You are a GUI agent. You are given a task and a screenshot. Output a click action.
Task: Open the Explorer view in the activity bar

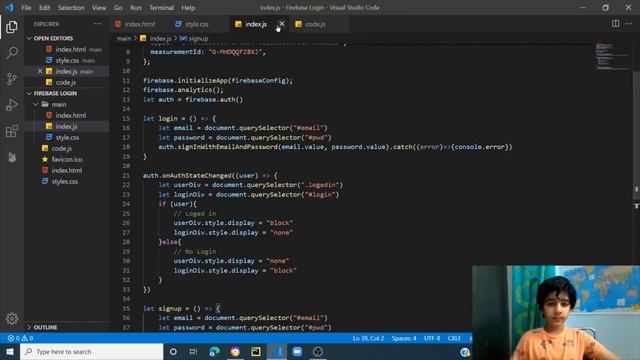click(12, 27)
